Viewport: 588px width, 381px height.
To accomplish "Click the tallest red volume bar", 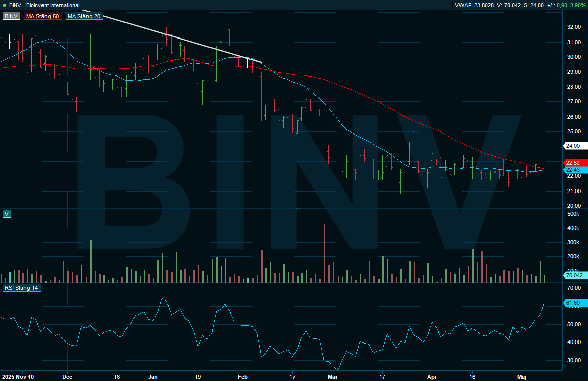I will [324, 253].
